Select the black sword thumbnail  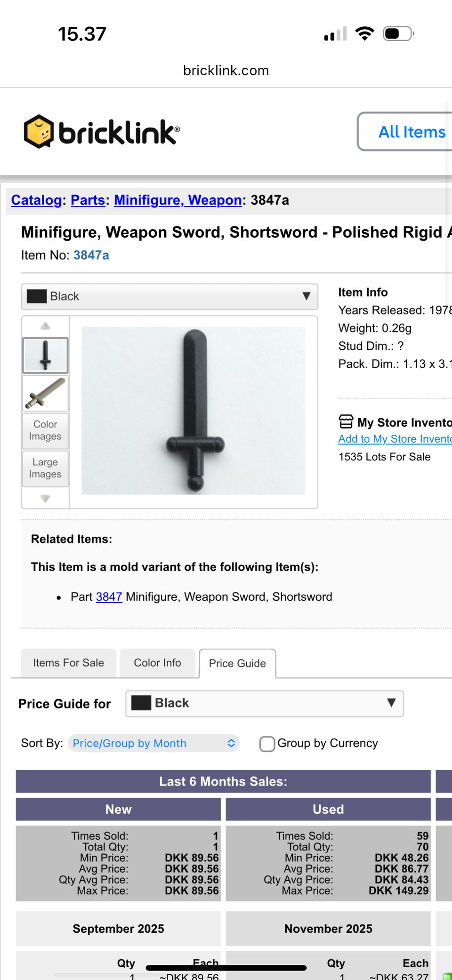45,356
